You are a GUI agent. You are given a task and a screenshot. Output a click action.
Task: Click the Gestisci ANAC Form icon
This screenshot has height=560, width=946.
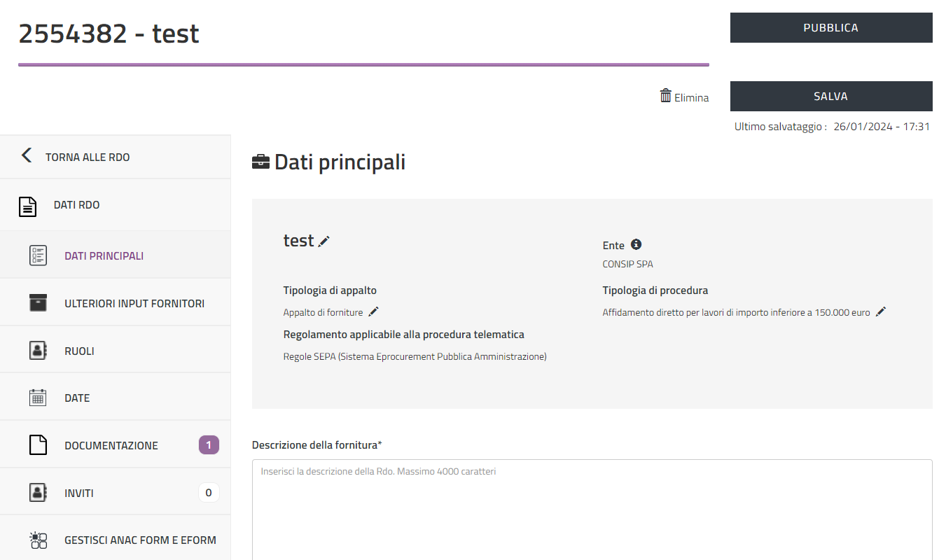pyautogui.click(x=38, y=540)
